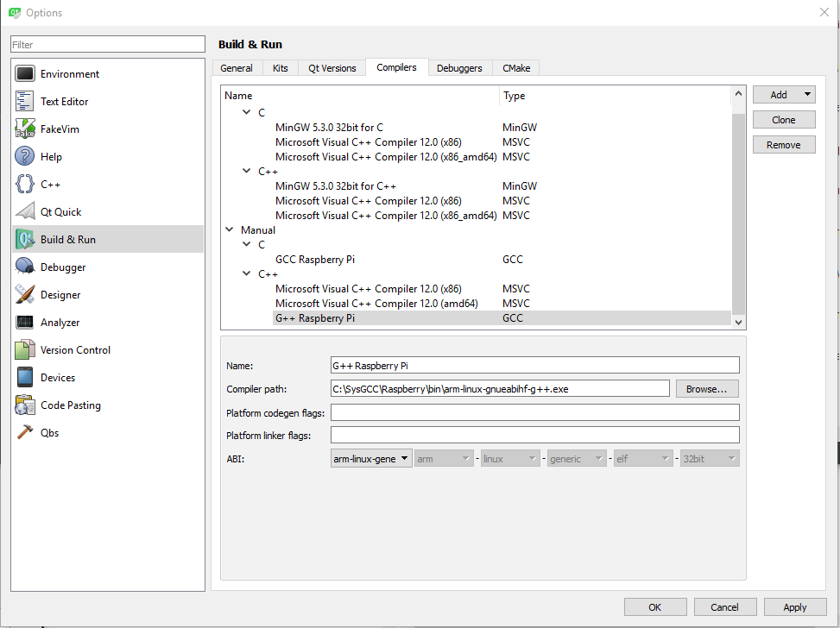
Task: Open the Devices tablet icon
Action: (25, 378)
